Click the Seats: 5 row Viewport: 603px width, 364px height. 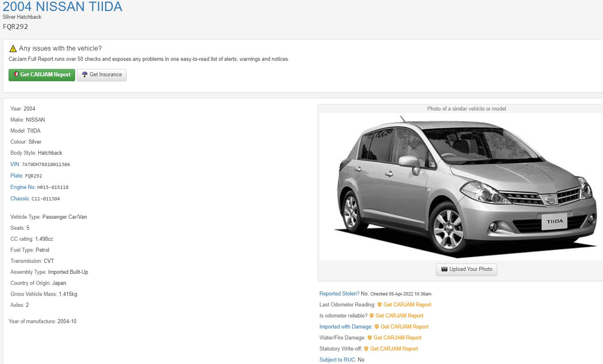[x=20, y=228]
